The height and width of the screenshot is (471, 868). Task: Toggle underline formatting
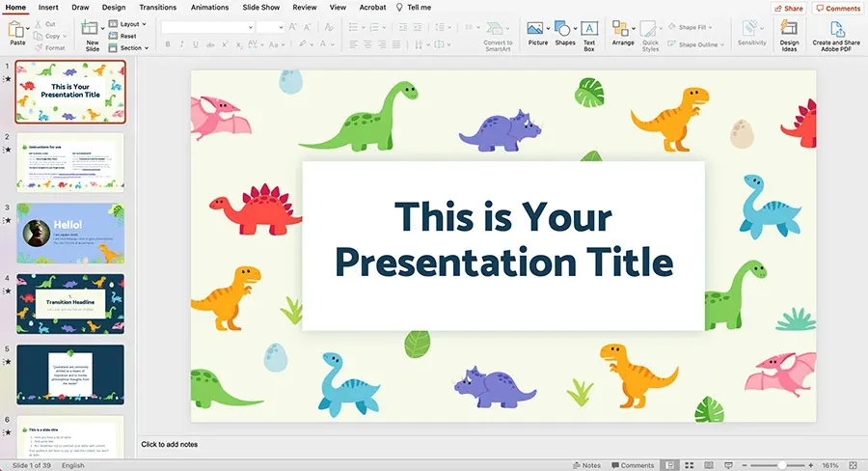pos(196,44)
